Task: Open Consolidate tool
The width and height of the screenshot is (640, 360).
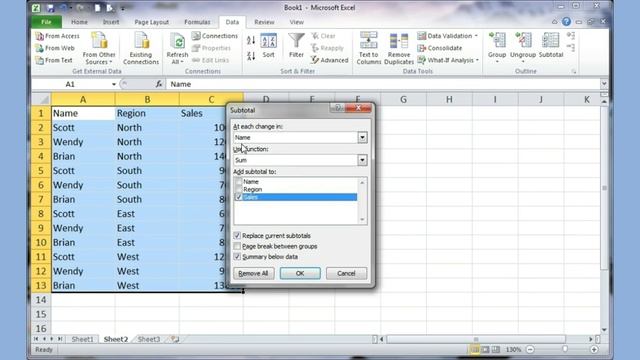Action: pyautogui.click(x=440, y=48)
